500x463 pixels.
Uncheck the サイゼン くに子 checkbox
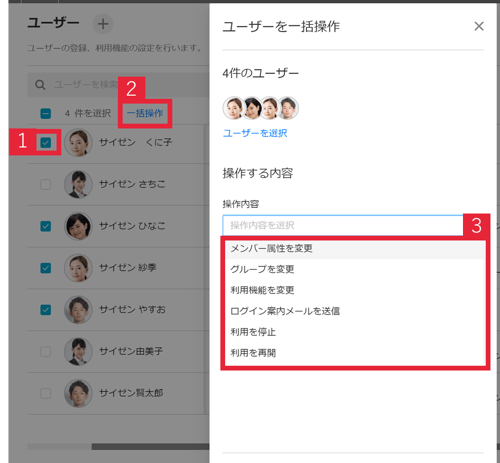pyautogui.click(x=46, y=143)
